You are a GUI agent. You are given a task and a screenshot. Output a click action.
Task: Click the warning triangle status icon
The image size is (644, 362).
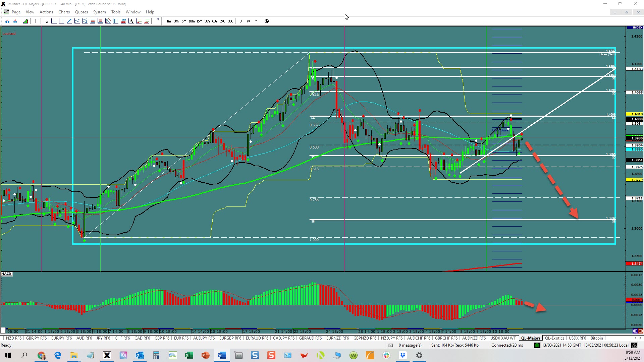[x=634, y=345]
